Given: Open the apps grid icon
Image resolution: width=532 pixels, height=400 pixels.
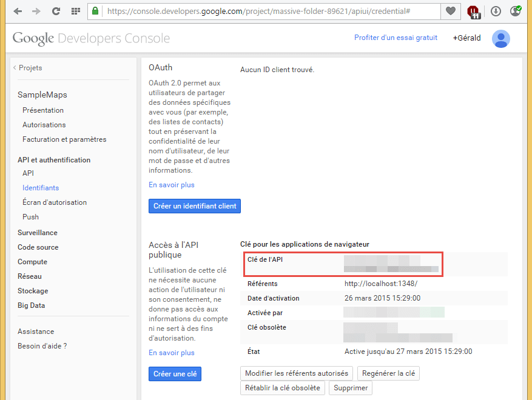Looking at the screenshot, I should [x=75, y=11].
